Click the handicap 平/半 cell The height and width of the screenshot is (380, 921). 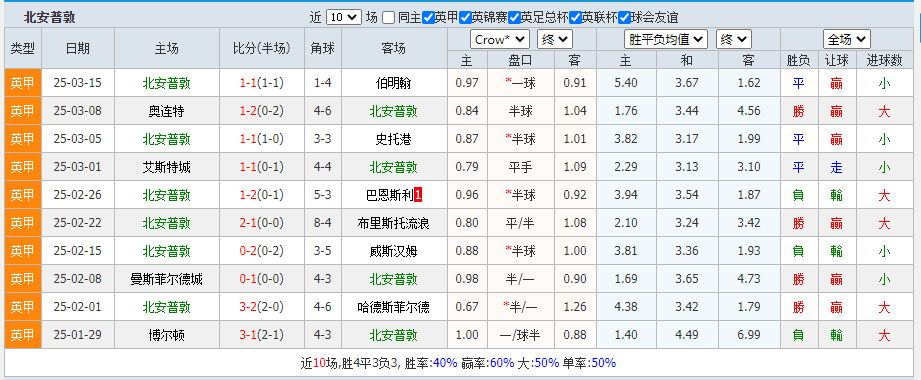coord(520,223)
